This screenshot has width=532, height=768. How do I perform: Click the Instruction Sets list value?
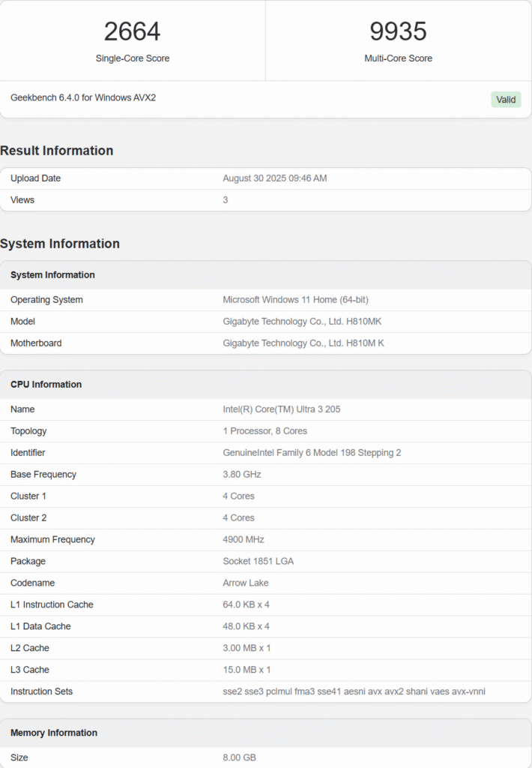click(354, 691)
